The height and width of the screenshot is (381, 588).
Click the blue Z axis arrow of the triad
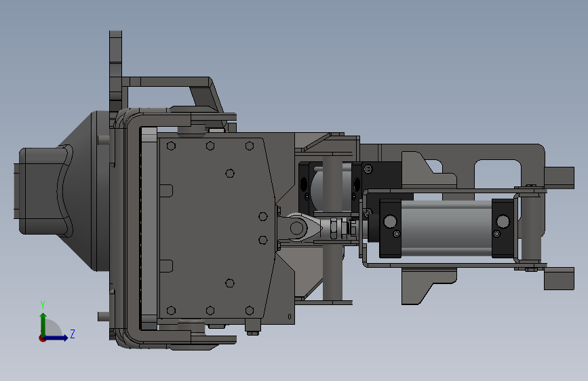coord(56,338)
